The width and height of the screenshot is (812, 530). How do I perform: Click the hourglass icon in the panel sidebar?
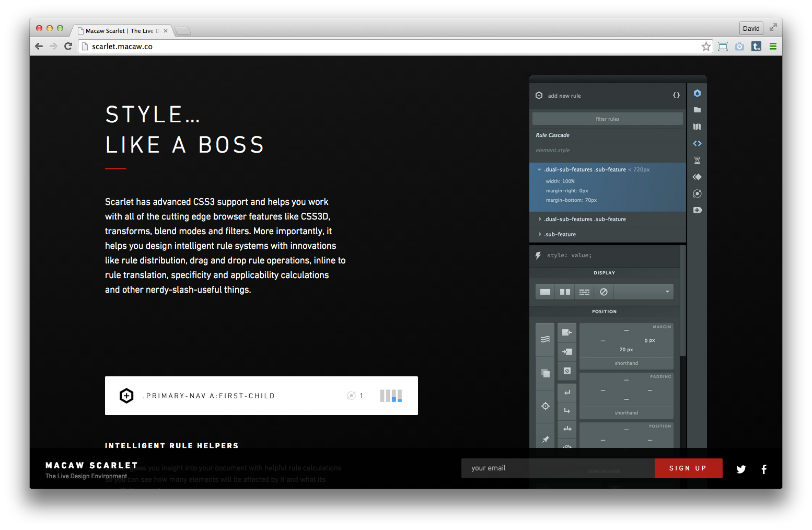(x=697, y=160)
